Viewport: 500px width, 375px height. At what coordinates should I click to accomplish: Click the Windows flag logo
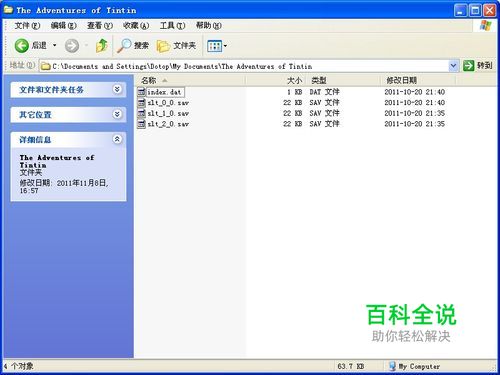486,26
